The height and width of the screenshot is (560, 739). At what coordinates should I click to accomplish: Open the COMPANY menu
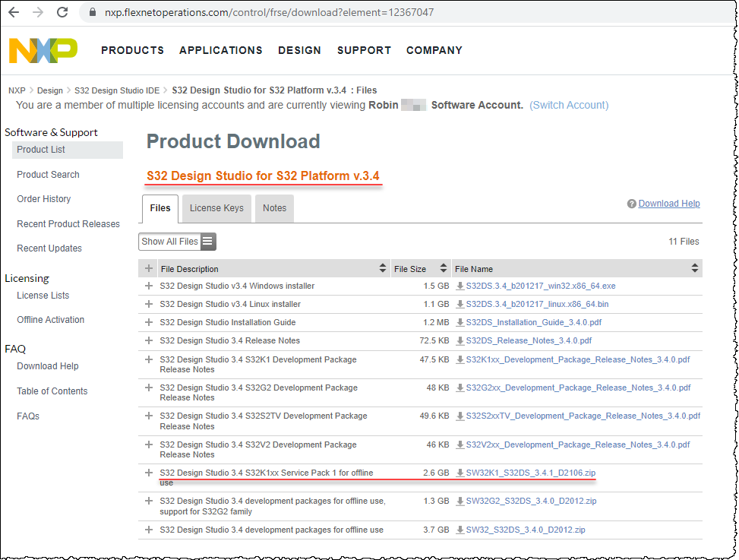[x=434, y=50]
